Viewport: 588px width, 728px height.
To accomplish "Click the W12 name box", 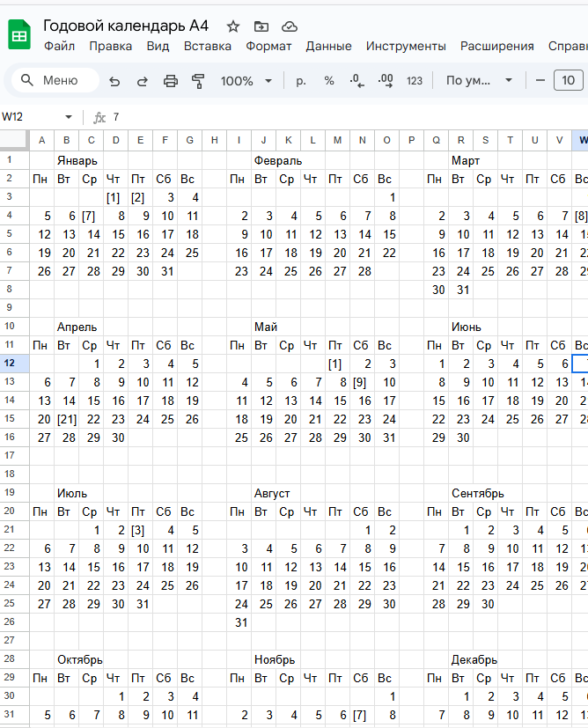I will tap(32, 117).
